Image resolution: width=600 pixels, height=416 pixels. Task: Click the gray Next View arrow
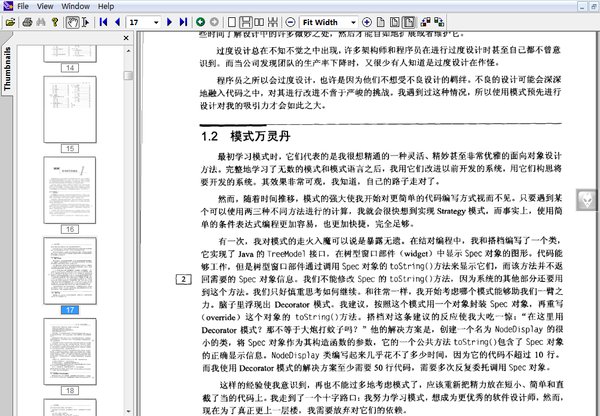(x=214, y=22)
